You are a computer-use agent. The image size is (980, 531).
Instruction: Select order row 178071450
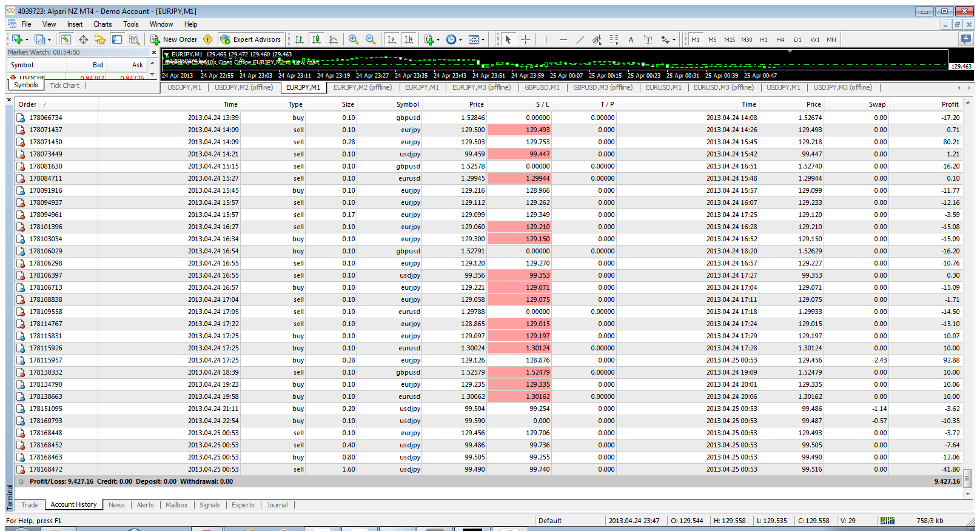(x=489, y=142)
